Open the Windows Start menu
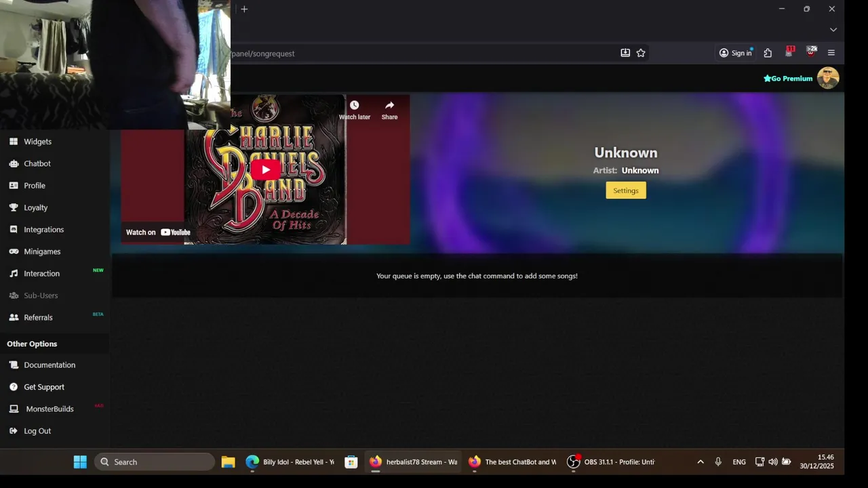 (x=80, y=462)
